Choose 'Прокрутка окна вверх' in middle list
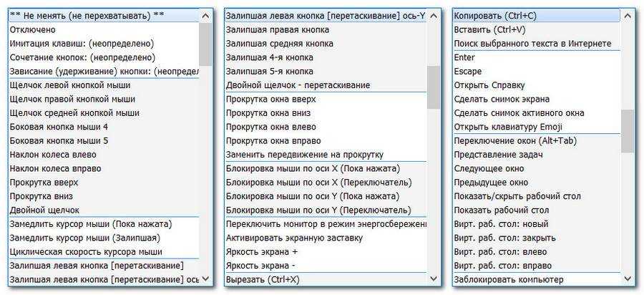 point(271,99)
